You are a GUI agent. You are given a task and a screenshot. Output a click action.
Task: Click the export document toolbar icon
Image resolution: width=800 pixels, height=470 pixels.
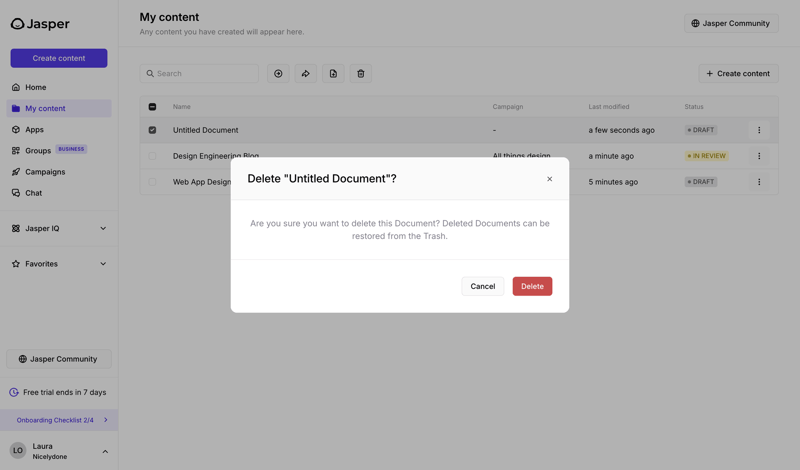coord(333,73)
